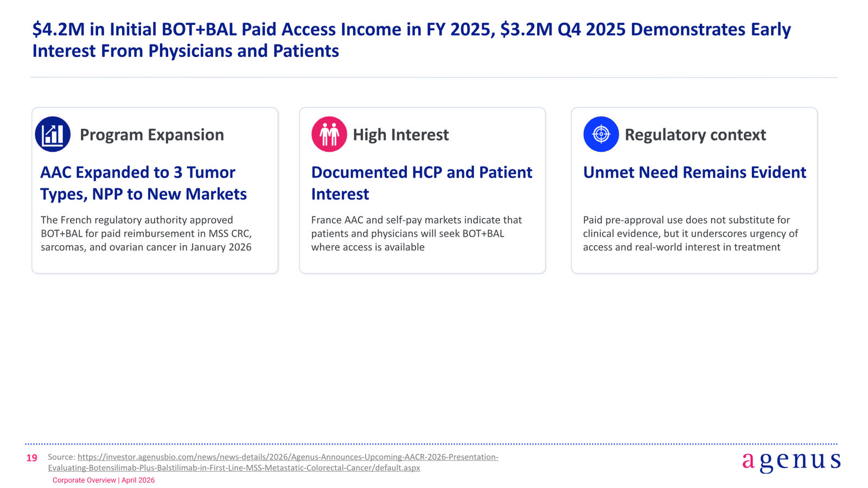Image resolution: width=868 pixels, height=488 pixels.
Task: Click the Paid pre-approval use paragraph
Action: 691,233
